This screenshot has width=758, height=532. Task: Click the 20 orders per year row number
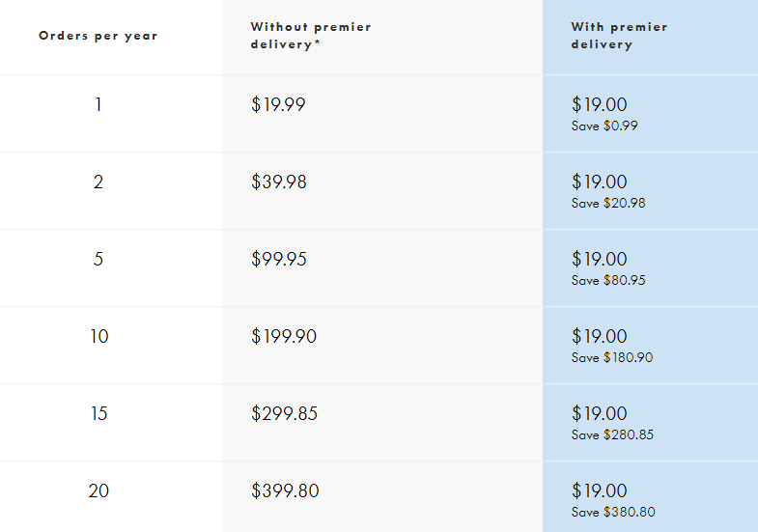[x=98, y=490]
